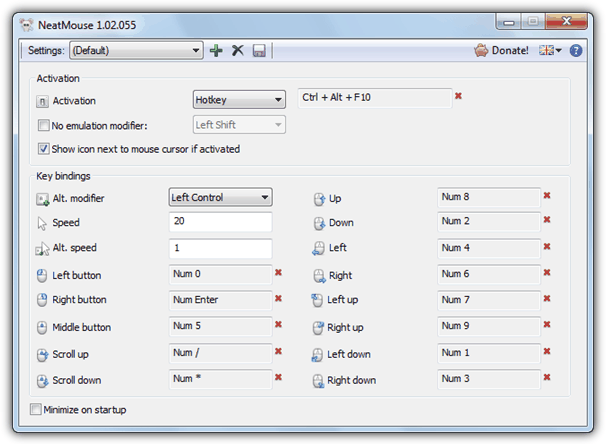This screenshot has height=444, width=606.
Task: Remove the Left button Num 0 binding
Action: click(x=278, y=272)
